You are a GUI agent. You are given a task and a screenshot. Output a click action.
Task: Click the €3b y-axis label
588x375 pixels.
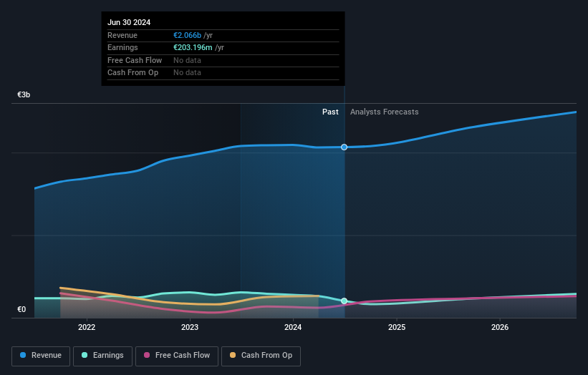pos(24,94)
